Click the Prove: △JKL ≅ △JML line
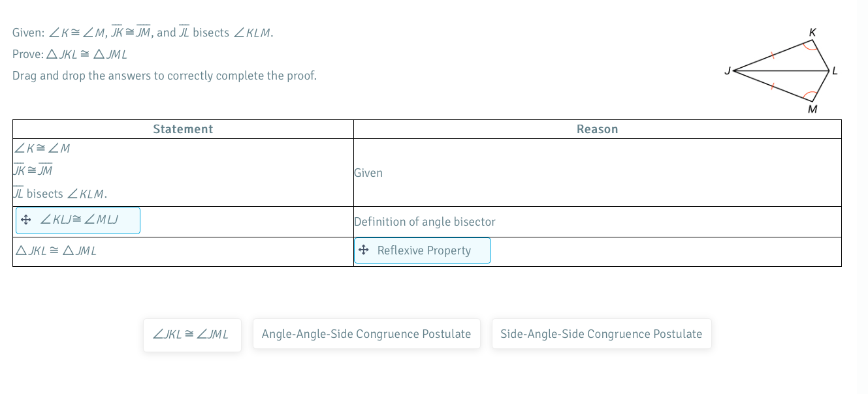The width and height of the screenshot is (868, 394). pyautogui.click(x=71, y=55)
